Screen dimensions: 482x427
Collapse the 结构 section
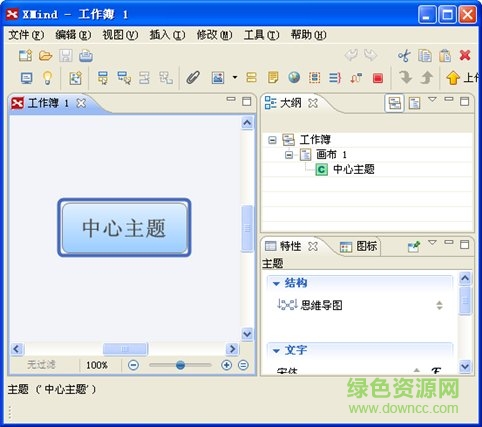point(276,284)
